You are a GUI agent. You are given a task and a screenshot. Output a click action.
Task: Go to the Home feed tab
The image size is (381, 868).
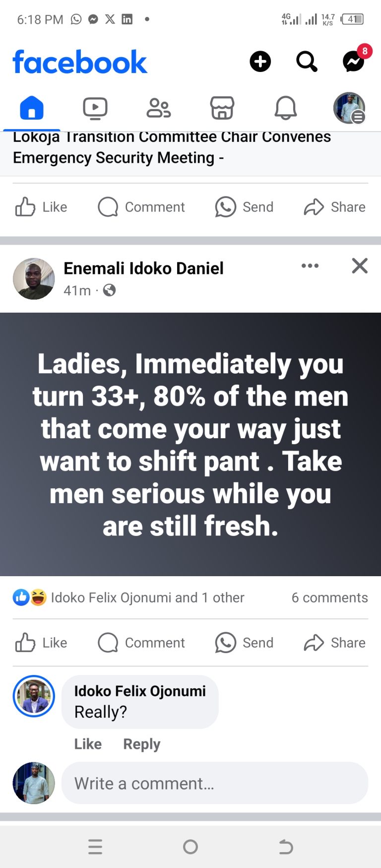click(x=32, y=108)
